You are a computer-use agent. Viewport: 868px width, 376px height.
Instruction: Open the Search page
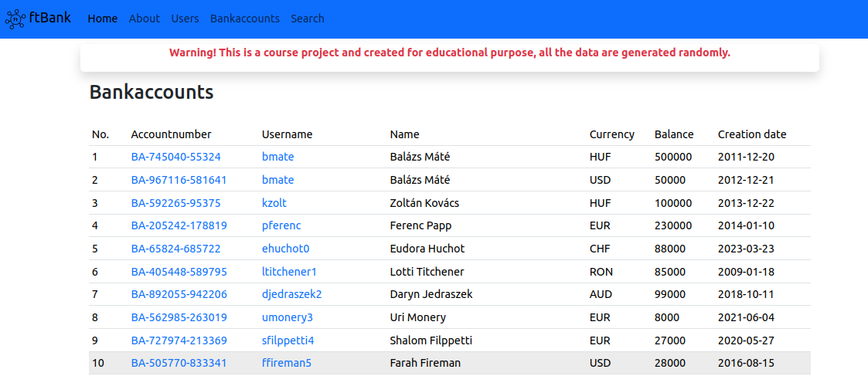(308, 19)
